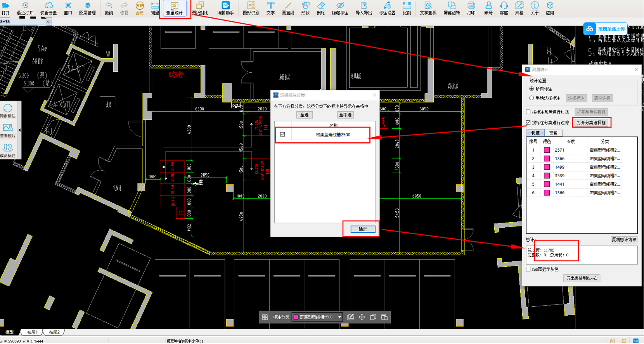This screenshot has height=344, width=644.
Task: Open 图层管理 layer manager icon
Action: coord(87,8)
